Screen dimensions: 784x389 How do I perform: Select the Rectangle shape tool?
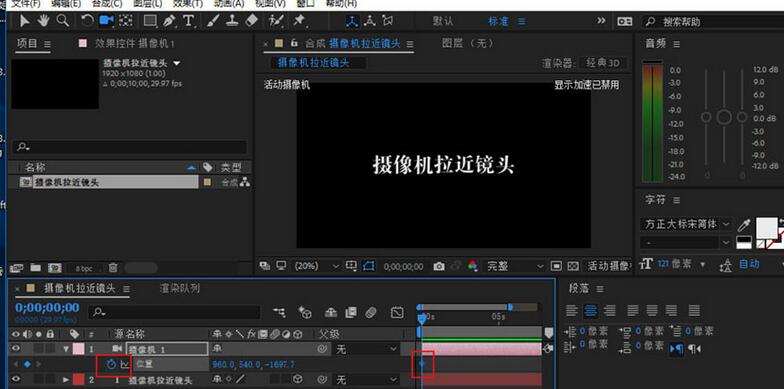[149, 20]
